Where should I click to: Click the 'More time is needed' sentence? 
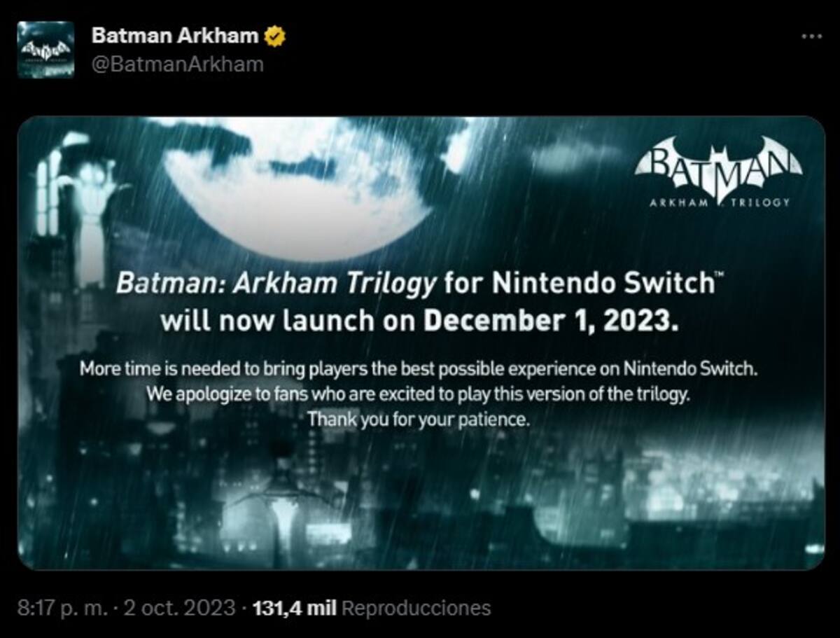click(419, 368)
